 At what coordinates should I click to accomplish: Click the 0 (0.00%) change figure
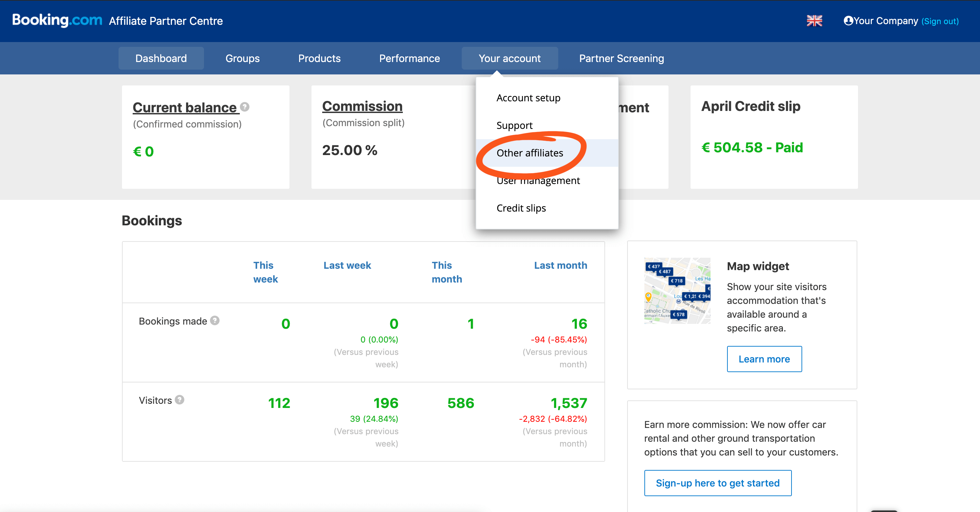[379, 339]
